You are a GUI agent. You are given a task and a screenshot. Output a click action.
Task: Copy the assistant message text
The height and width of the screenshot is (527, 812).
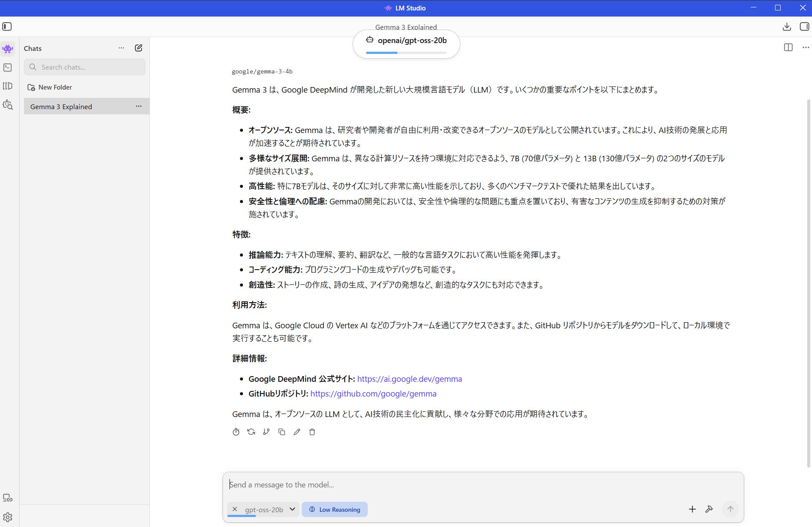282,432
